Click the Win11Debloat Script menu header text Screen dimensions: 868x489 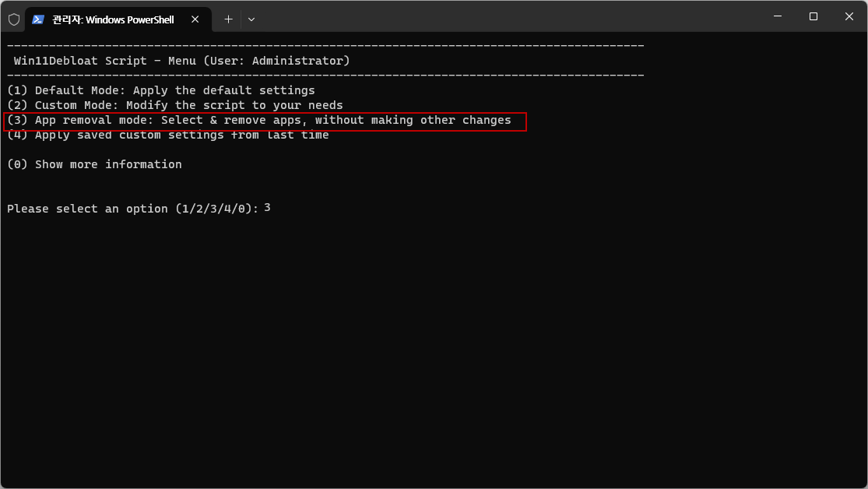(x=181, y=61)
